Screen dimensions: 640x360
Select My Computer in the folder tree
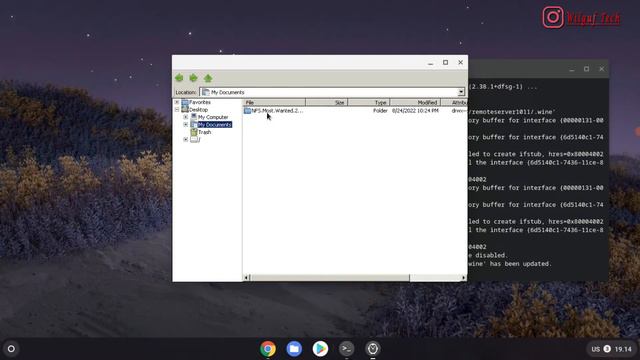point(213,117)
